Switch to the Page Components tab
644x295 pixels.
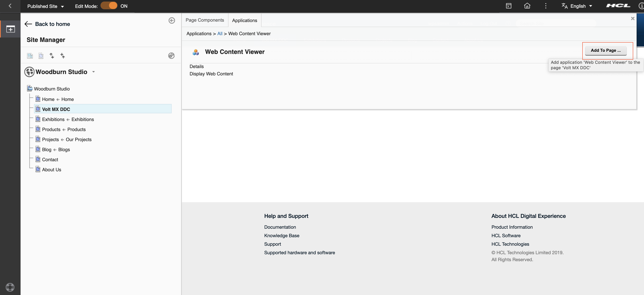coord(204,20)
